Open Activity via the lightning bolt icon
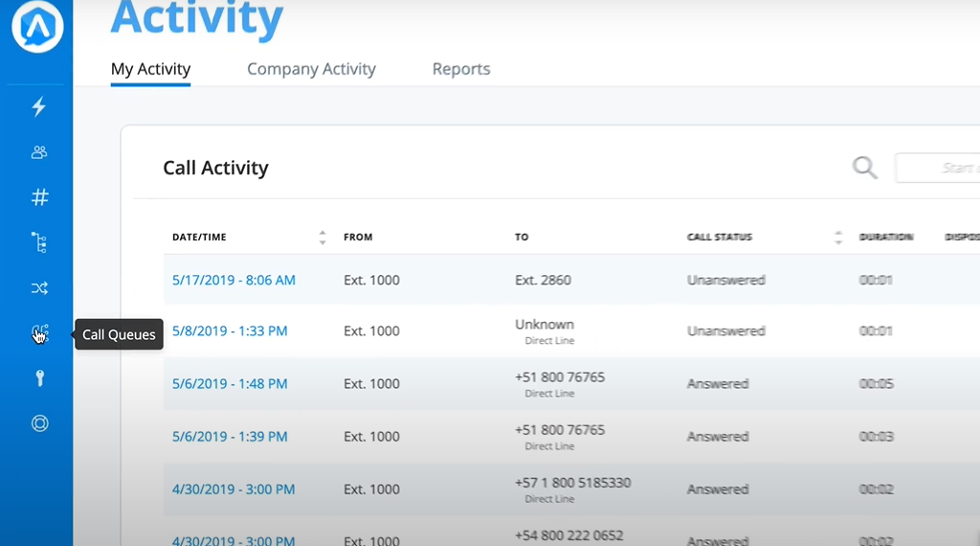Image resolution: width=980 pixels, height=546 pixels. coord(39,107)
